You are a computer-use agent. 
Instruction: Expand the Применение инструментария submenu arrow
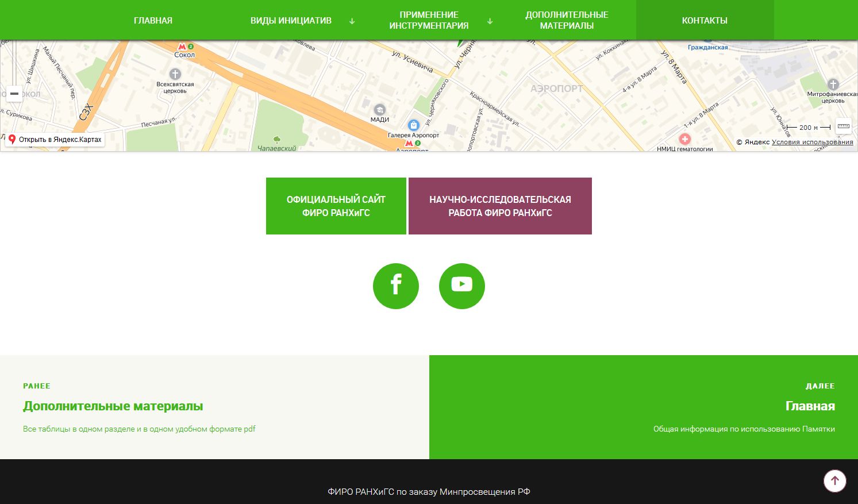click(490, 21)
